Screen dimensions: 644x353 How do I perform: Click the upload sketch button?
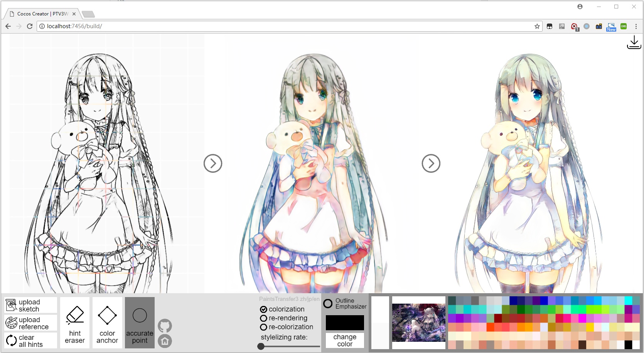click(x=31, y=305)
